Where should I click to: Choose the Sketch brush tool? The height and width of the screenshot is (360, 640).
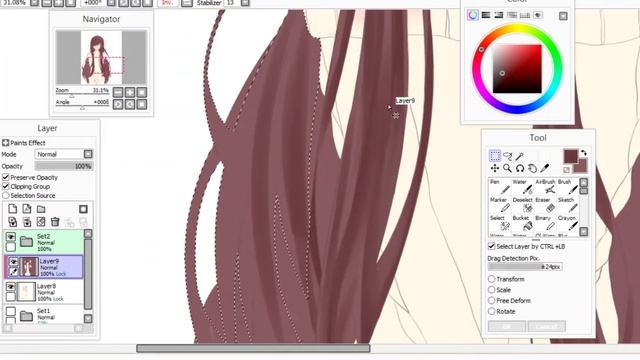[x=568, y=205]
